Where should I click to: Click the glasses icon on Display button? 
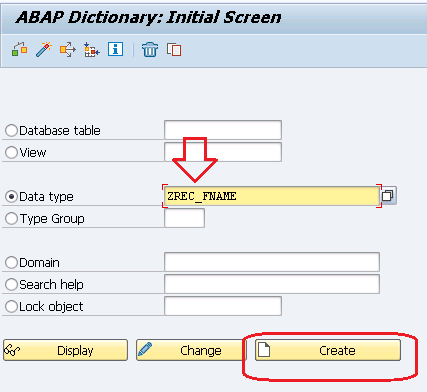pos(12,350)
